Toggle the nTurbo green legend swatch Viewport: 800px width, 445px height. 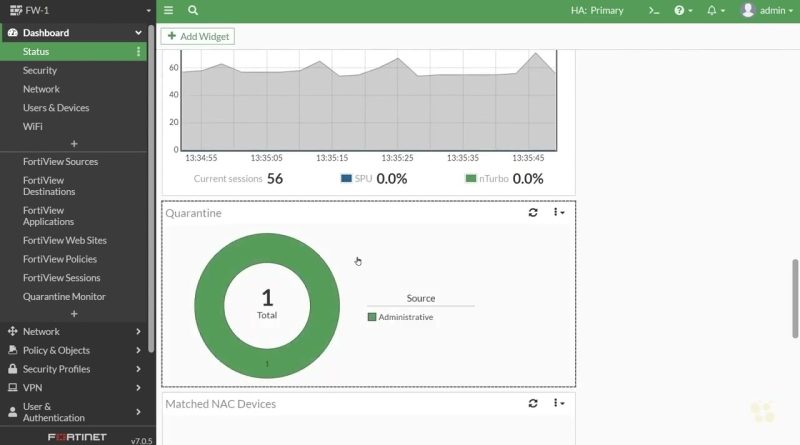click(x=470, y=179)
